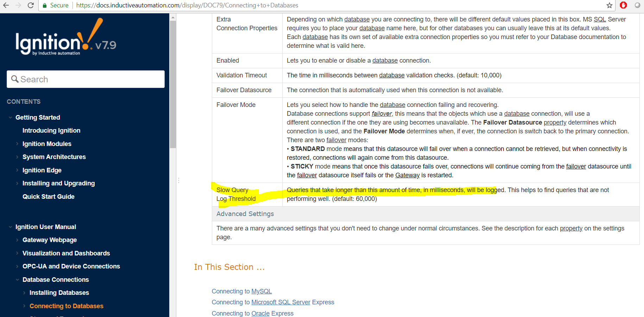Open the Installing Databases page
Viewport: 644px width, 317px height.
click(59, 293)
